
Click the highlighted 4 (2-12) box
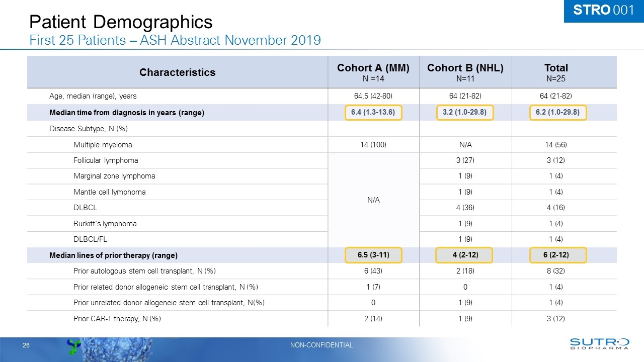coord(465,255)
